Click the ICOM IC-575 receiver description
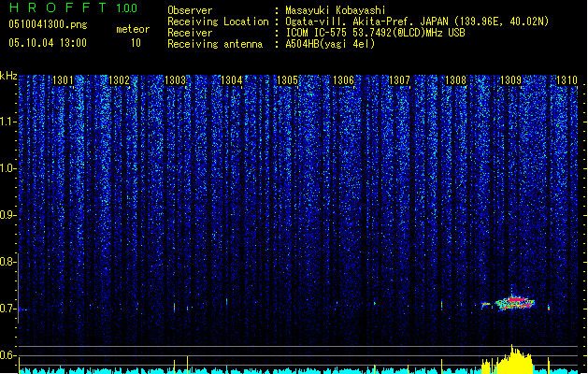588x374 pixels. click(x=376, y=33)
